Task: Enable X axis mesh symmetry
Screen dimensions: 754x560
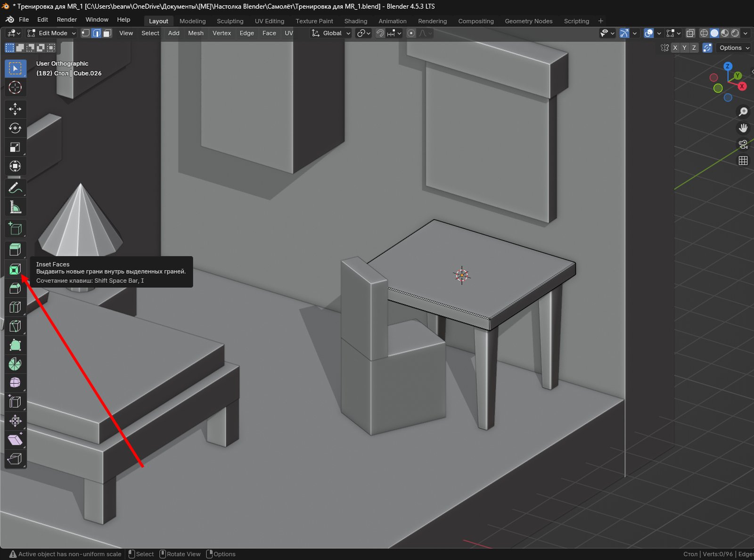Action: [x=675, y=48]
